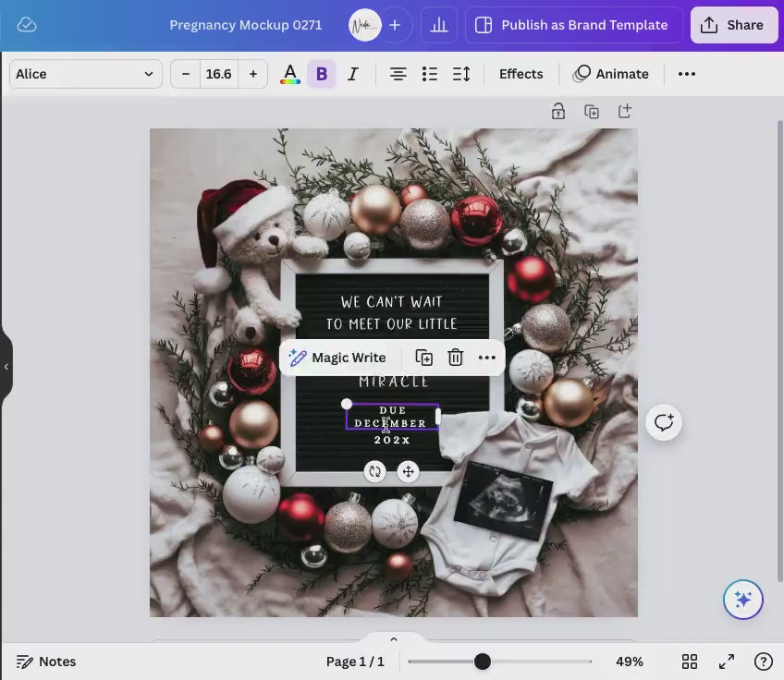The image size is (784, 680).
Task: Toggle bold formatting
Action: coord(322,74)
